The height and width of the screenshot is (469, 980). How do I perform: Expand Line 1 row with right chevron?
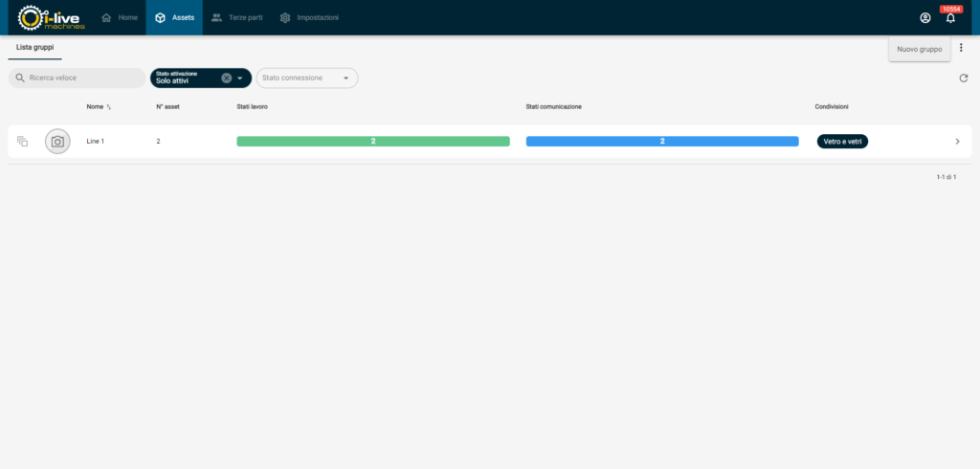(957, 142)
